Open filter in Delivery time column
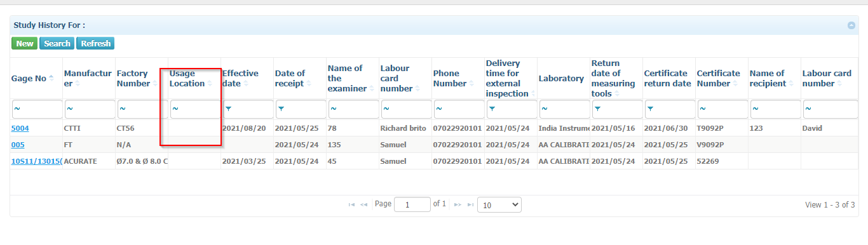Screen dimensions: 868x245 coord(492,109)
